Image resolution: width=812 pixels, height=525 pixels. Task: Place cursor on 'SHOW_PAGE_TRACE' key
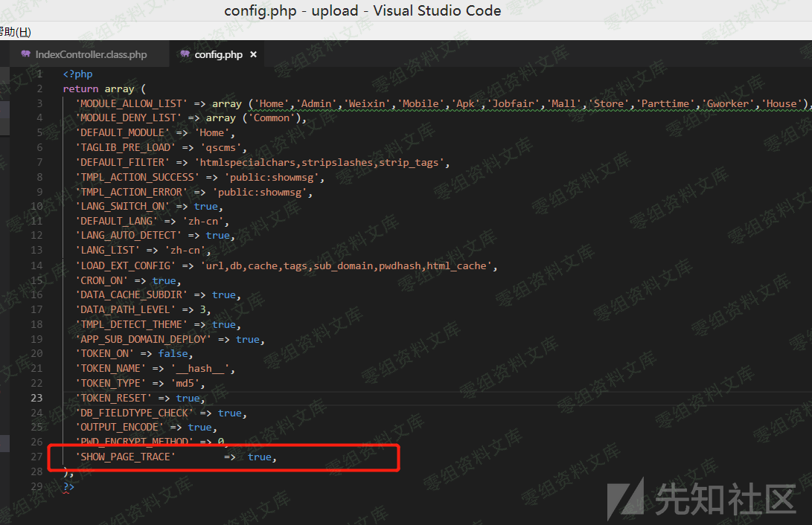pos(125,457)
